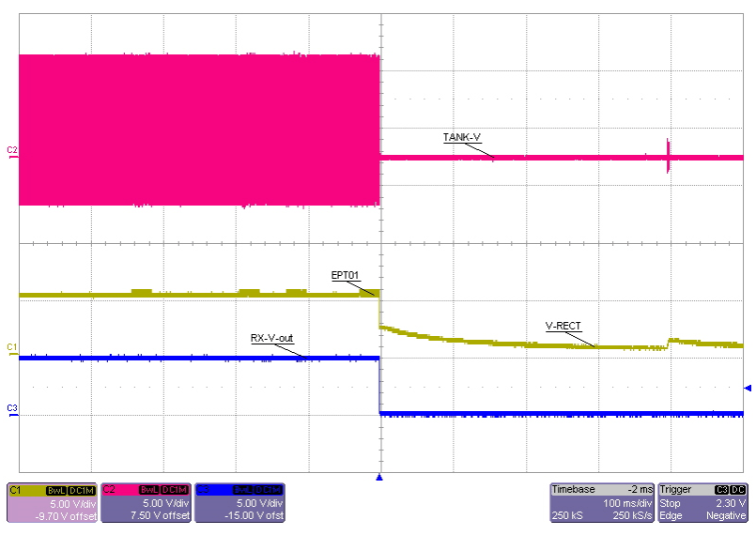This screenshot has height=535, width=756.
Task: Open the Trigger settings box
Action: click(x=702, y=502)
